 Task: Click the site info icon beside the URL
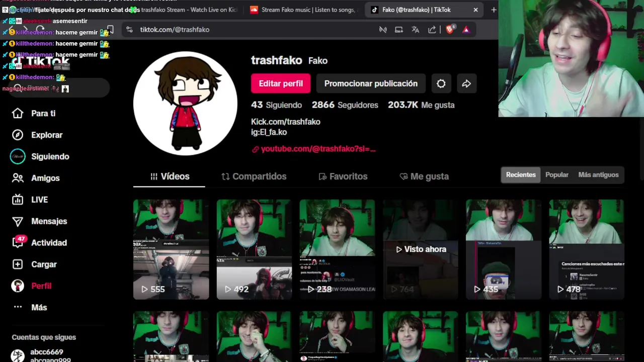tap(129, 30)
